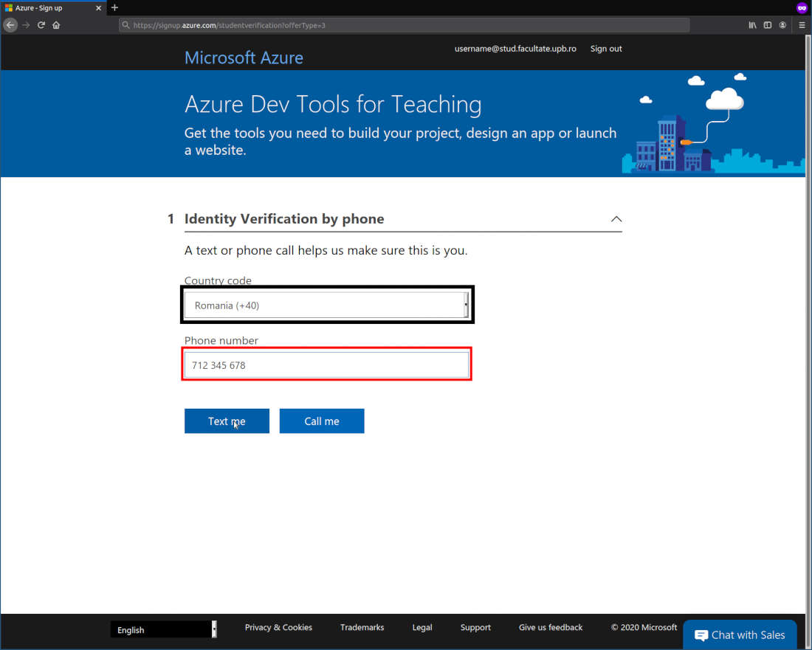The height and width of the screenshot is (650, 812).
Task: Click the Text me button
Action: (227, 421)
